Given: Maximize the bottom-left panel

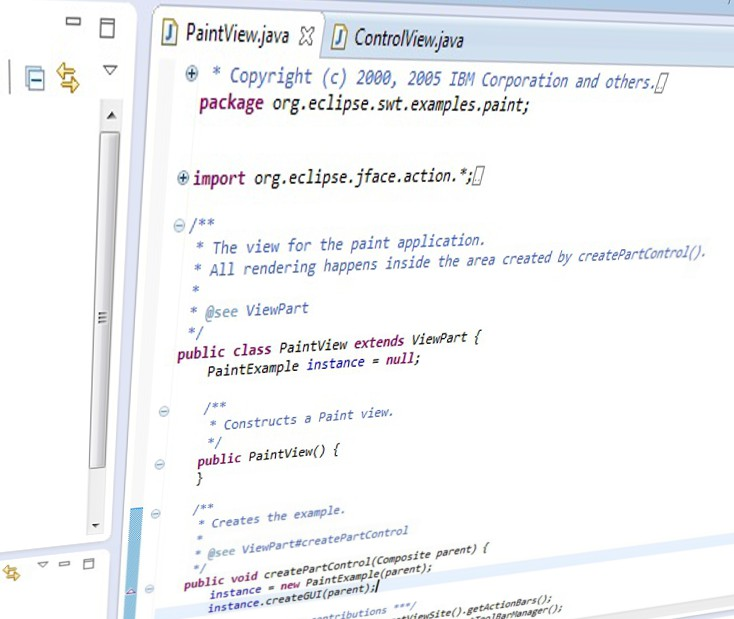Looking at the screenshot, I should pos(88,563).
